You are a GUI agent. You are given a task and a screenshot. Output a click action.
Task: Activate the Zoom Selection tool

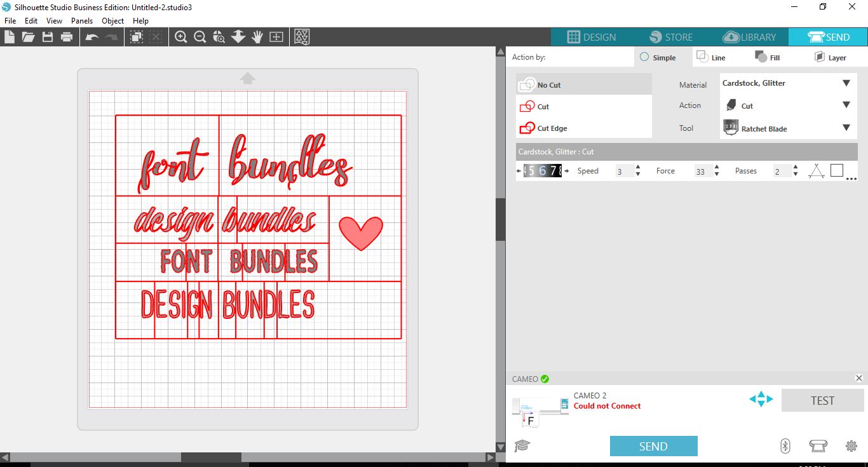pyautogui.click(x=219, y=37)
